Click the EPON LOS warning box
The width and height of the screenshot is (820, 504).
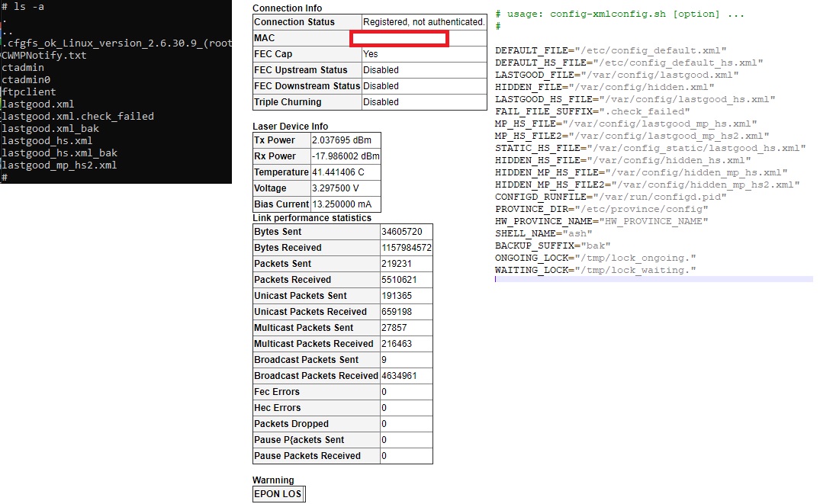pos(278,494)
